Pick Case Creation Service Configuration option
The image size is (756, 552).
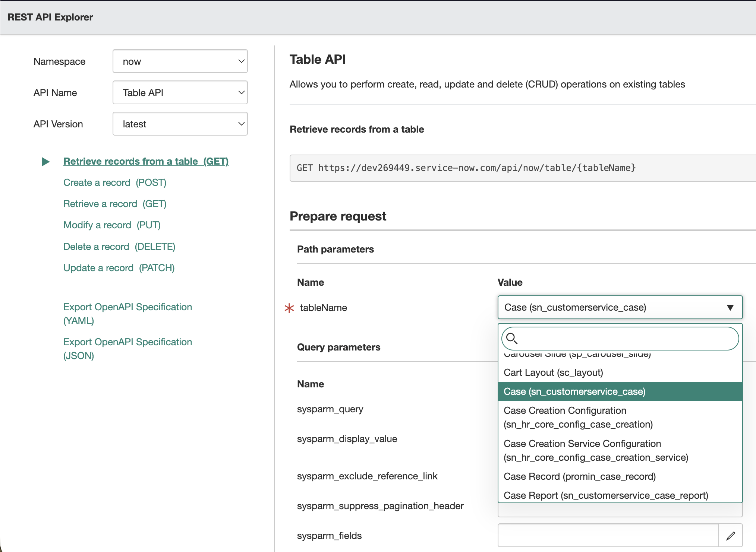click(595, 450)
